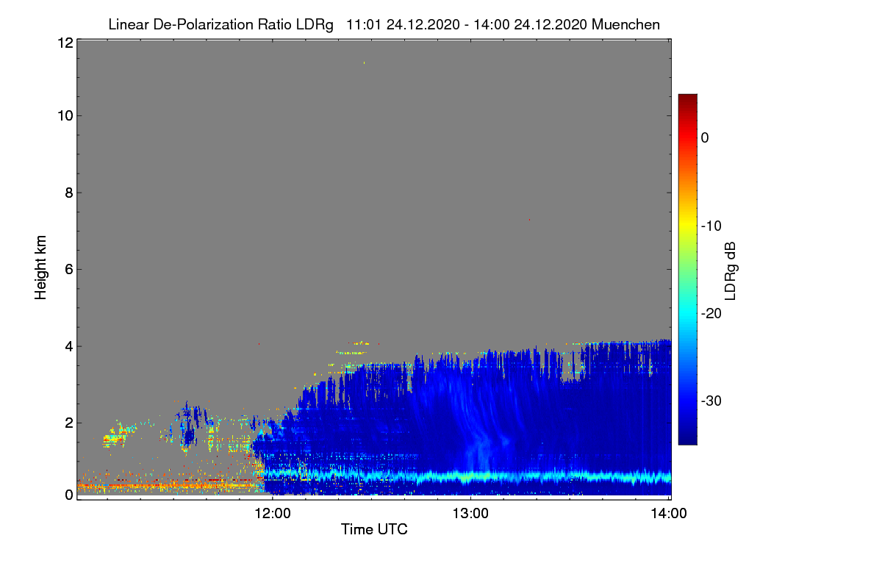The width and height of the screenshot is (882, 588).
Task: Click the colorbar value label -20
Action: (x=711, y=313)
